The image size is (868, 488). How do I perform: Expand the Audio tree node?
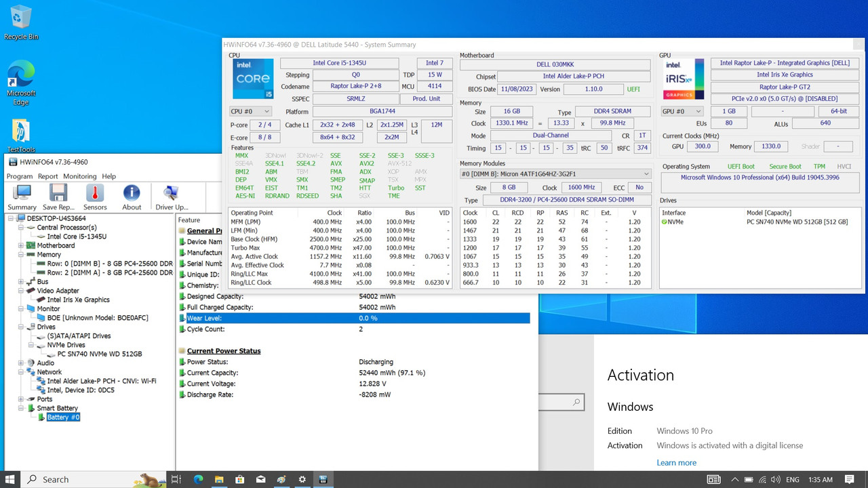[x=21, y=363]
